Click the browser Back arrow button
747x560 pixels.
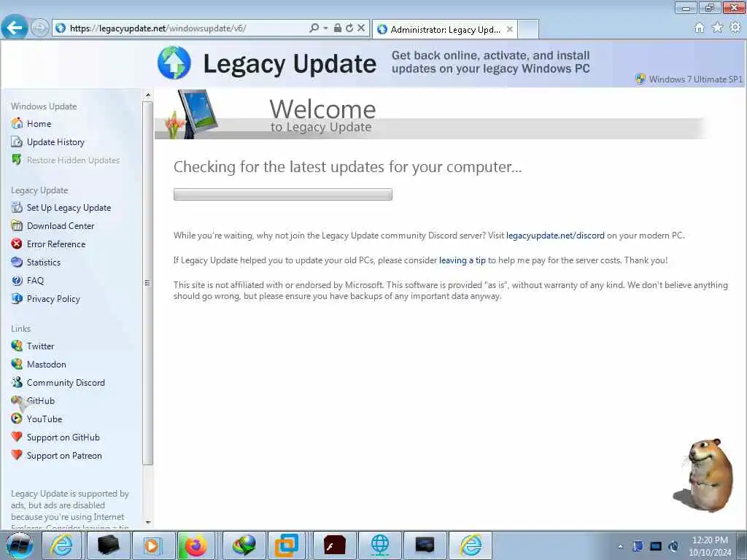pos(15,28)
